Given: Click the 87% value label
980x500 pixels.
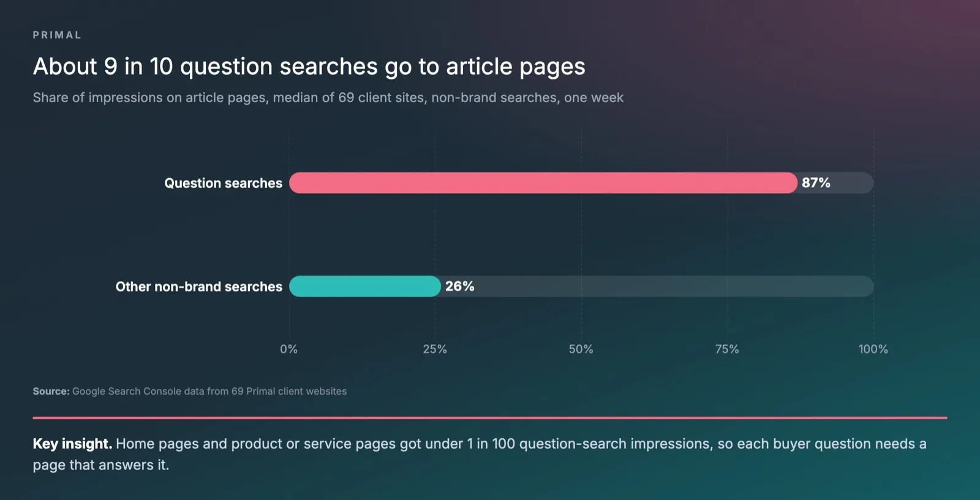Looking at the screenshot, I should [816, 183].
